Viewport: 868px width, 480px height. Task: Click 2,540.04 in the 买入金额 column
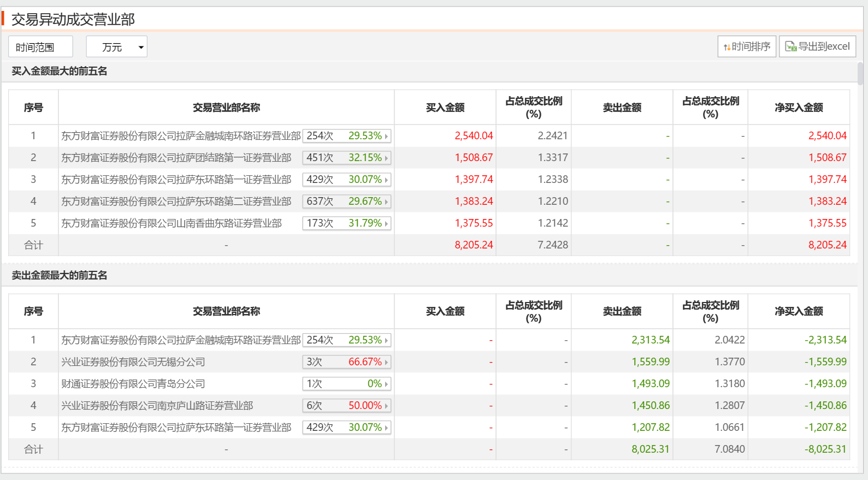coord(474,136)
